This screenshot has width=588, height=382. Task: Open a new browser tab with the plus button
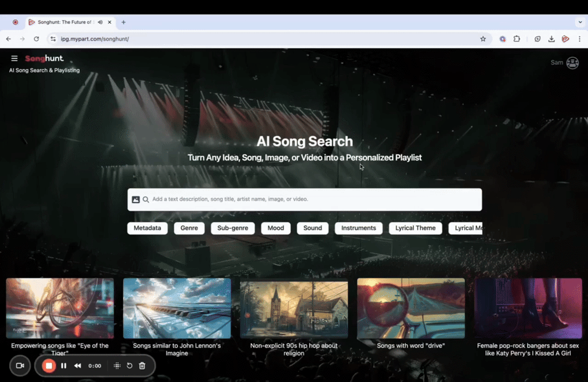click(123, 22)
